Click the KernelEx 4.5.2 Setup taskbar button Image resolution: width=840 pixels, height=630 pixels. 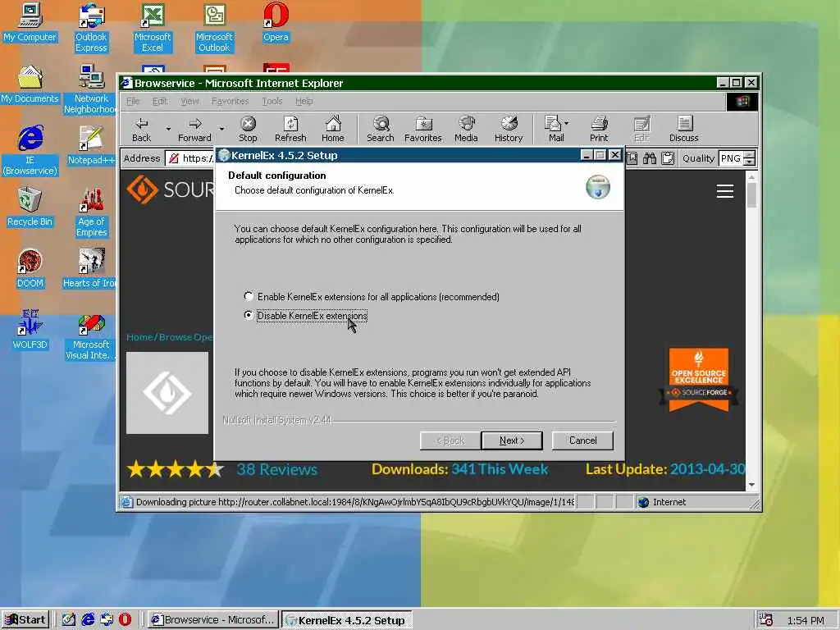346,620
